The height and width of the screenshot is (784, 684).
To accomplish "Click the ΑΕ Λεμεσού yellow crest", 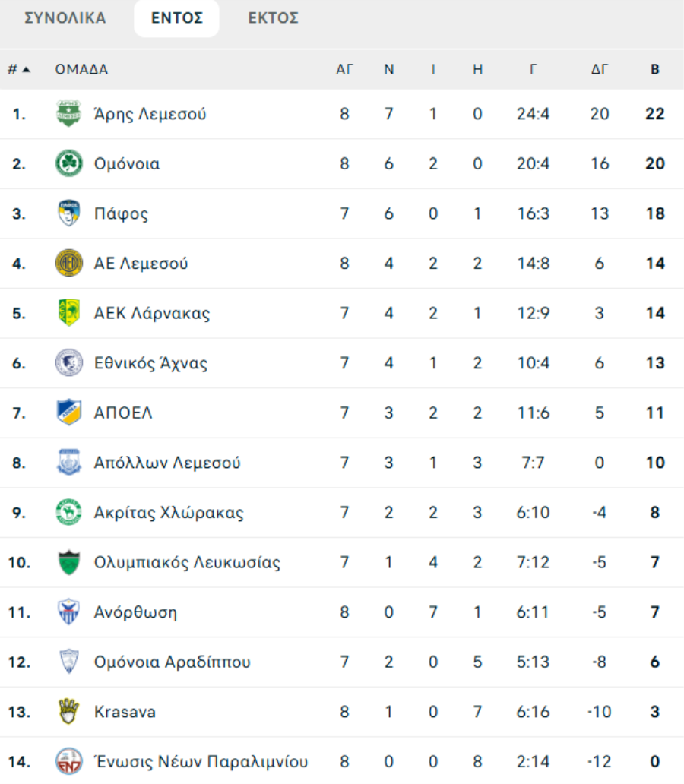I will [x=68, y=264].
